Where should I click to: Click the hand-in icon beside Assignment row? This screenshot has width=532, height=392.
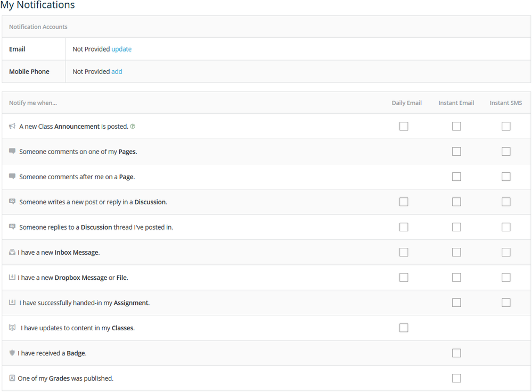point(12,302)
